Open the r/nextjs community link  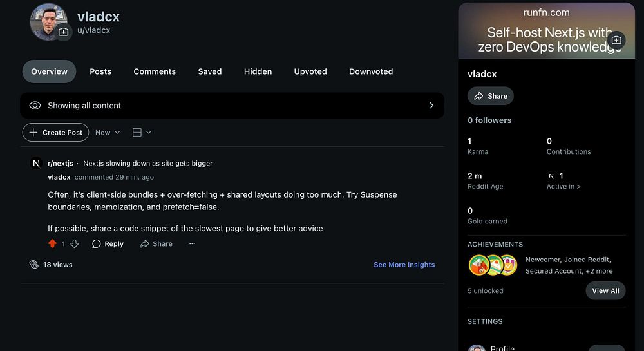(61, 164)
